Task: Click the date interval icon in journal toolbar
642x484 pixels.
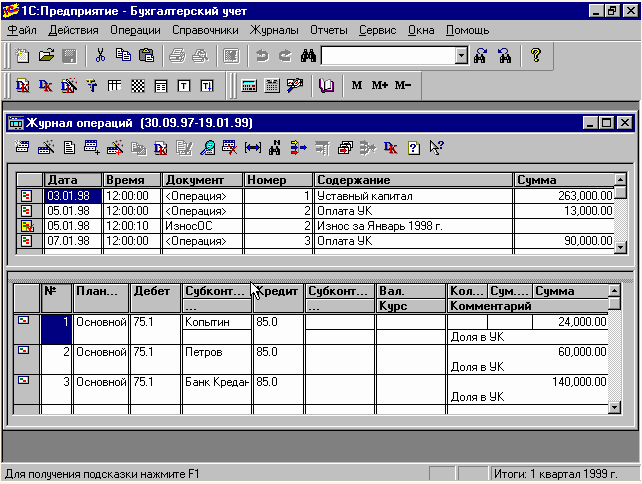Action: pyautogui.click(x=252, y=148)
